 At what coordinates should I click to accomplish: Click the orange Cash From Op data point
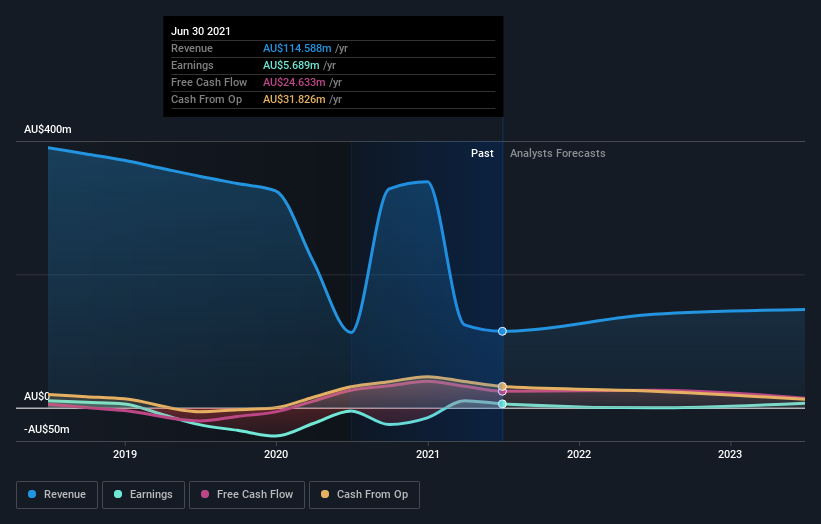[x=502, y=386]
